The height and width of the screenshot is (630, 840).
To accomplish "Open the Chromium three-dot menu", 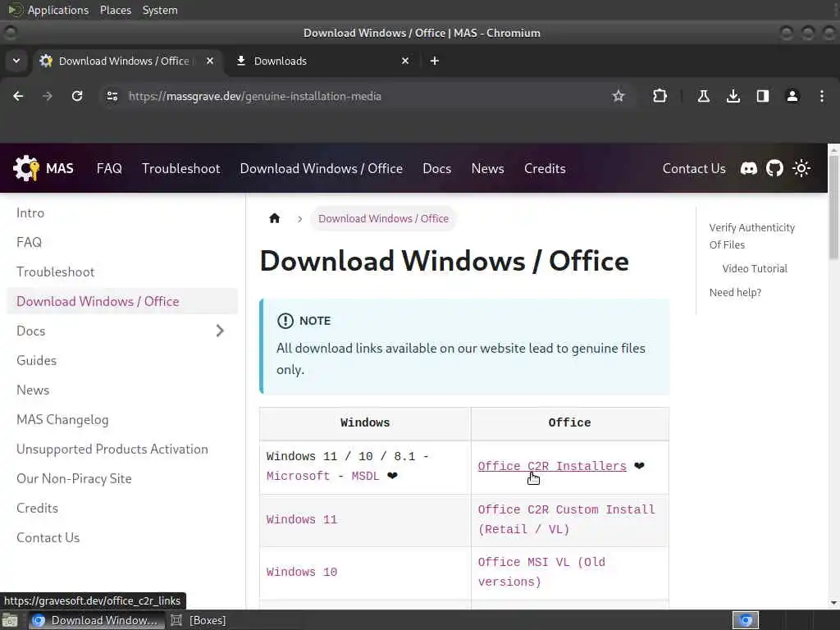I will pos(822,96).
